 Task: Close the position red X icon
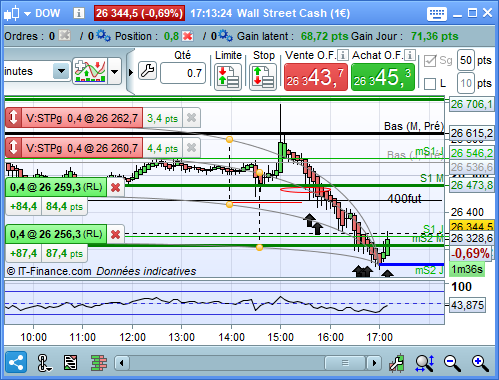[x=188, y=36]
